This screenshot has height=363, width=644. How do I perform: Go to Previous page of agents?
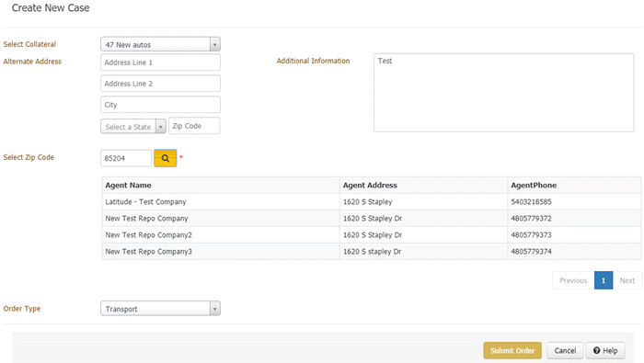click(573, 280)
